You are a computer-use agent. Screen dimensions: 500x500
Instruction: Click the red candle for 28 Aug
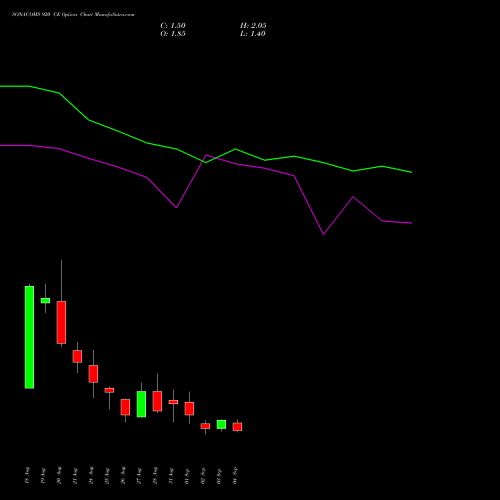coord(157,401)
